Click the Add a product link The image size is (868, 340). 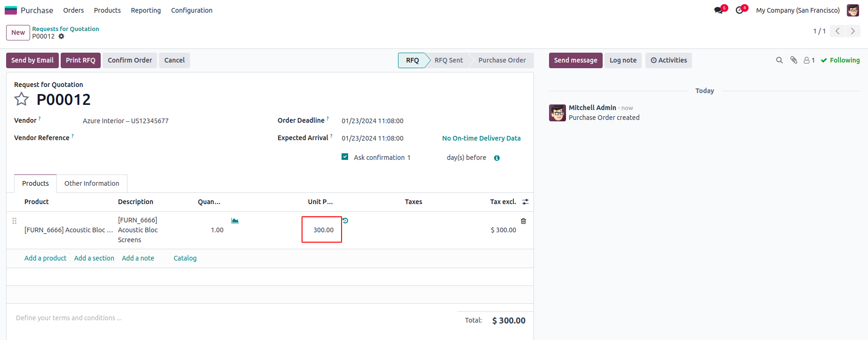[45, 258]
